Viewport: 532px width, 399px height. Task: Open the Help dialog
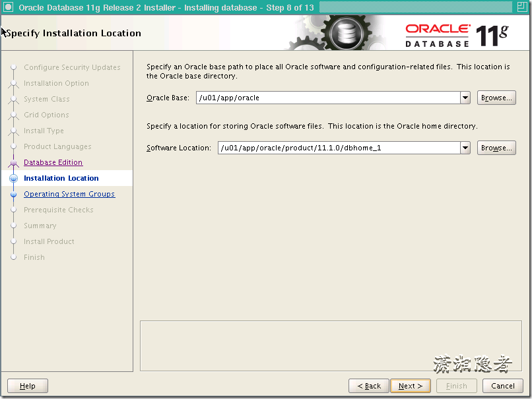pyautogui.click(x=27, y=386)
